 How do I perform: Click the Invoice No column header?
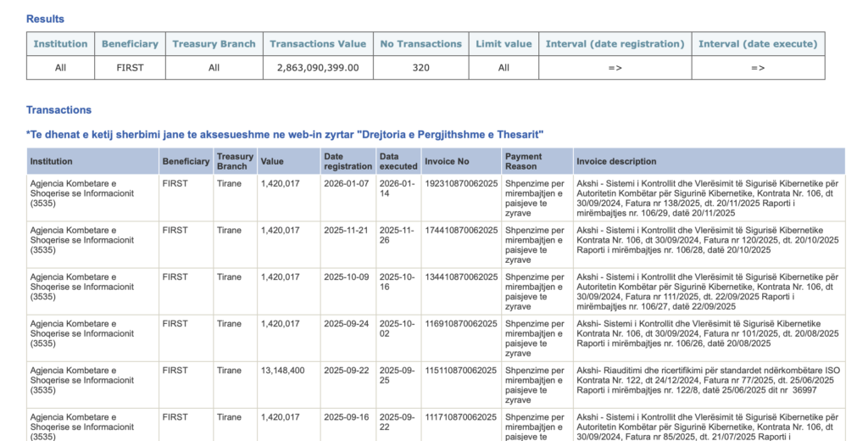coord(447,161)
